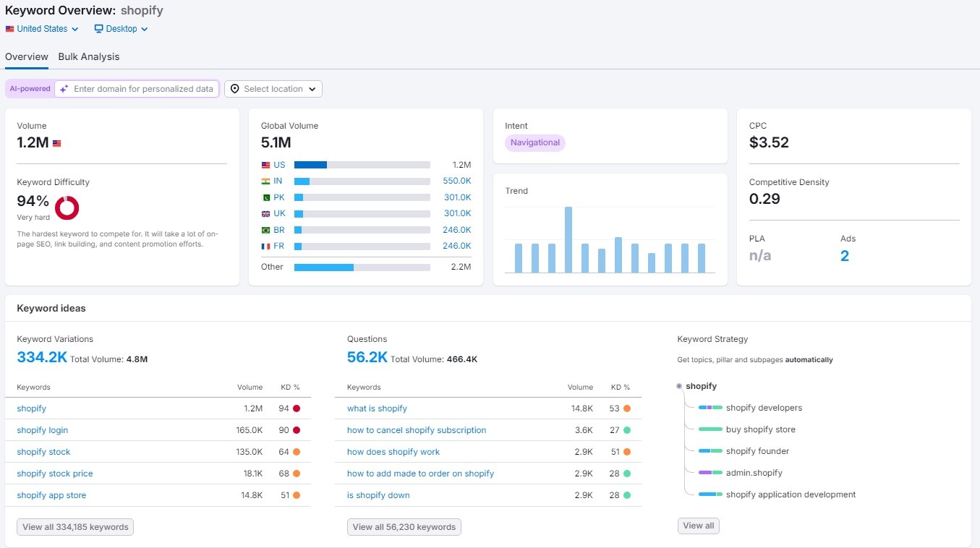Select the admin.shopify tree item
Image resolution: width=980 pixels, height=548 pixels.
pos(754,473)
